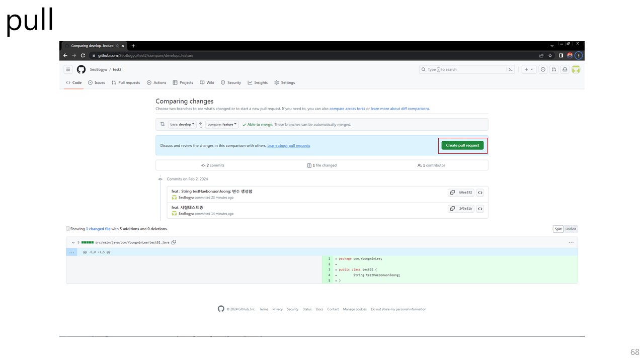Click the share icon in the address bar
This screenshot has height=362, width=644.
click(541, 55)
